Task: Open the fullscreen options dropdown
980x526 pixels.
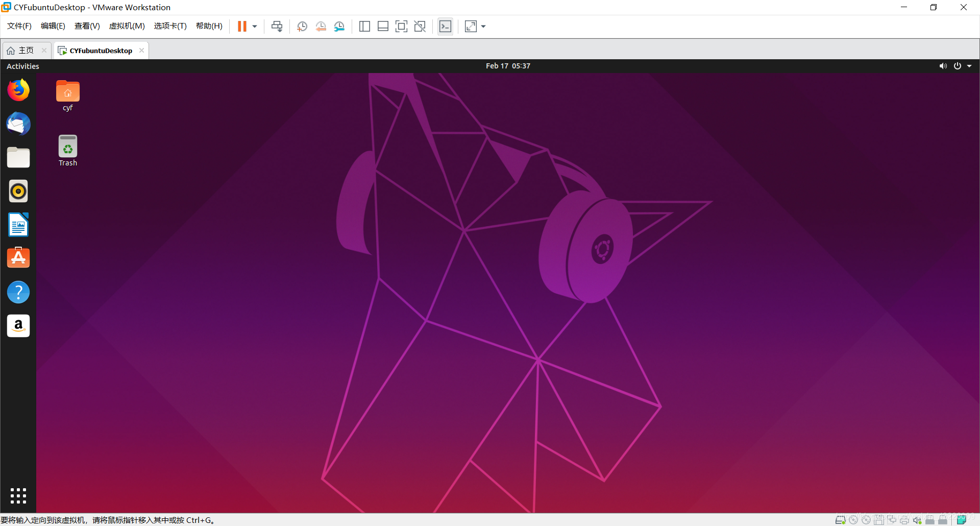Action: click(x=483, y=26)
